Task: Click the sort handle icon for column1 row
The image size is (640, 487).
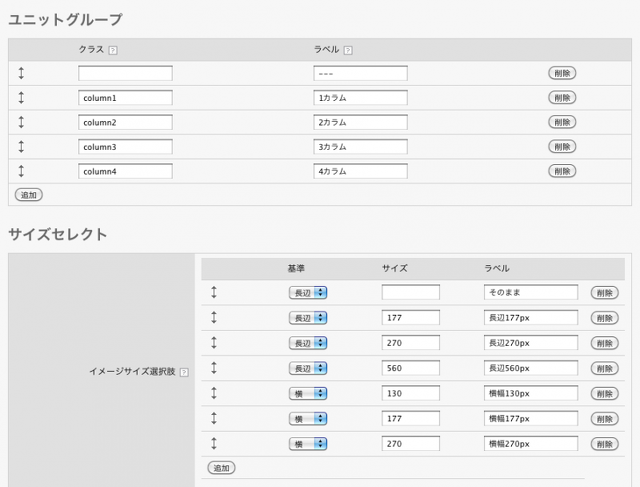Action: (21, 98)
